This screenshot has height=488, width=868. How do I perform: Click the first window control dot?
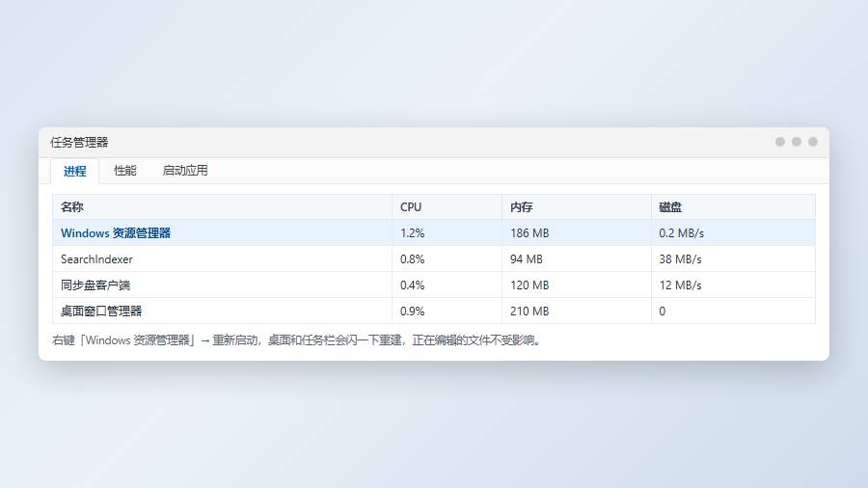(780, 142)
